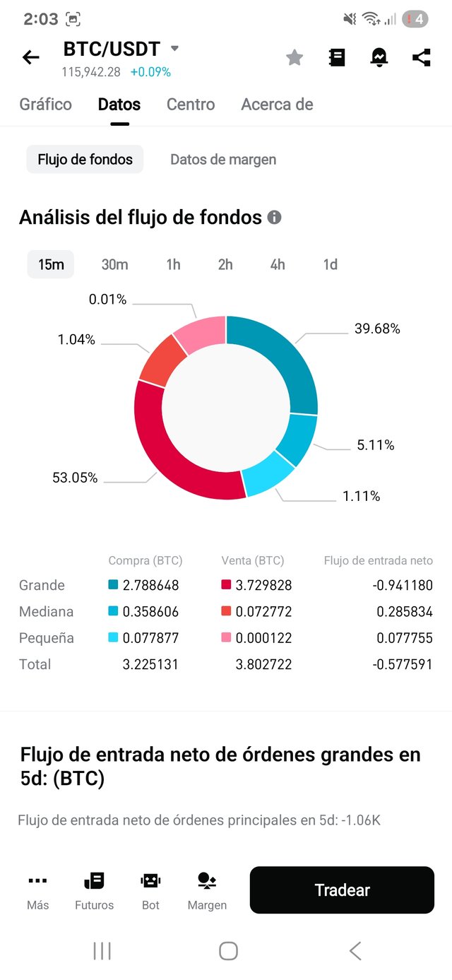Open info icon beside Análisis del flujo
This screenshot has height=980, width=452.
(x=275, y=218)
